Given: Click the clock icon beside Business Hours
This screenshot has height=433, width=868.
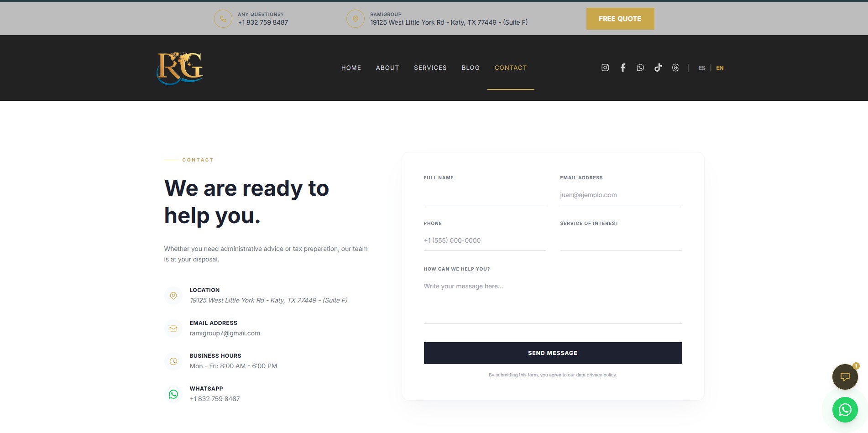Looking at the screenshot, I should tap(173, 361).
